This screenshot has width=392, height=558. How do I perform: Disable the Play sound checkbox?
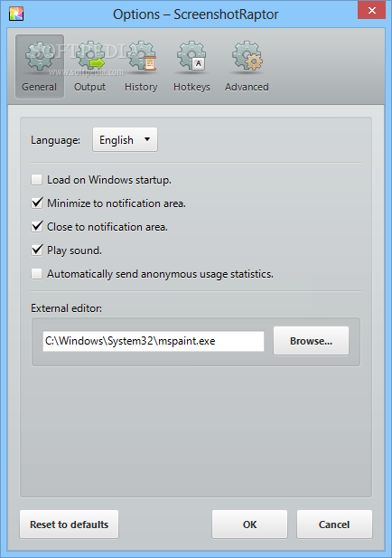click(x=37, y=251)
